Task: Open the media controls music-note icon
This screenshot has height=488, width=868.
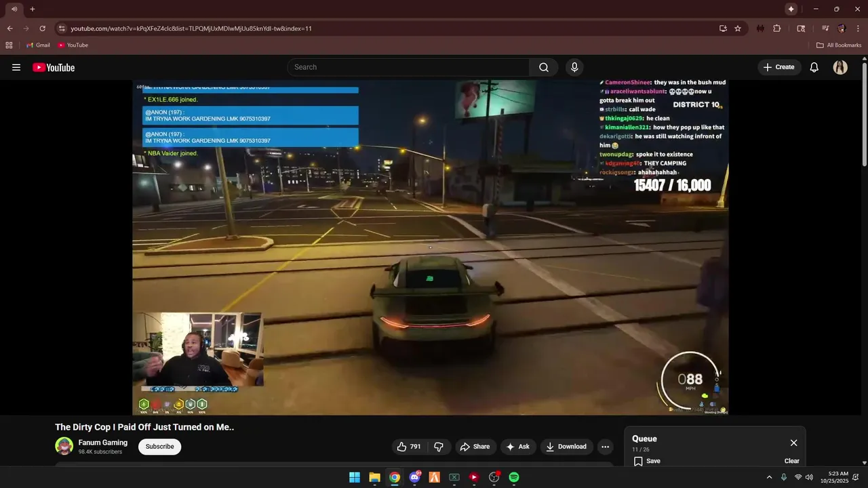Action: tap(825, 28)
